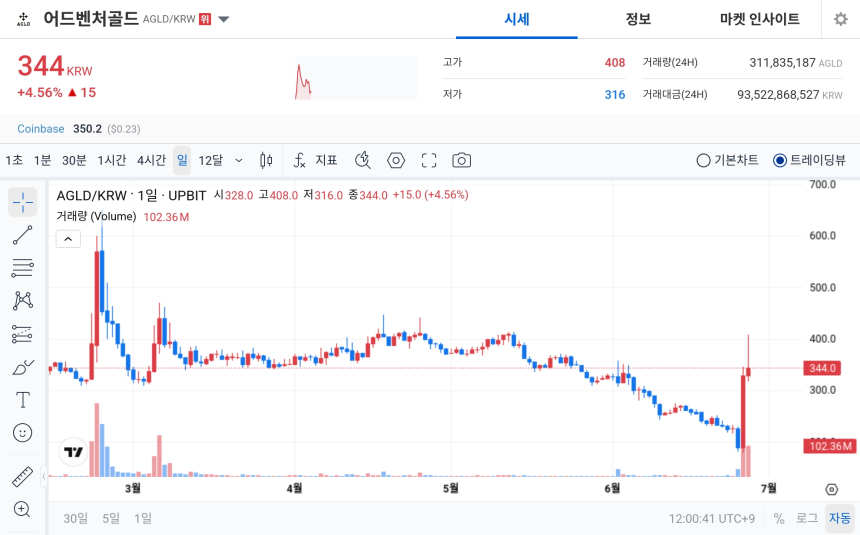Image resolution: width=860 pixels, height=535 pixels.
Task: Open the market selector dropdown arrow
Action: click(223, 19)
